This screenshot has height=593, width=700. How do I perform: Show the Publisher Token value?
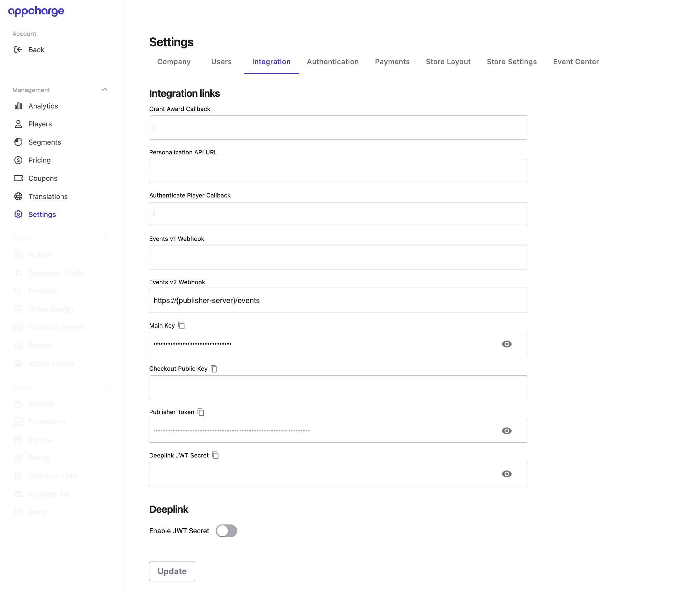[x=506, y=431]
